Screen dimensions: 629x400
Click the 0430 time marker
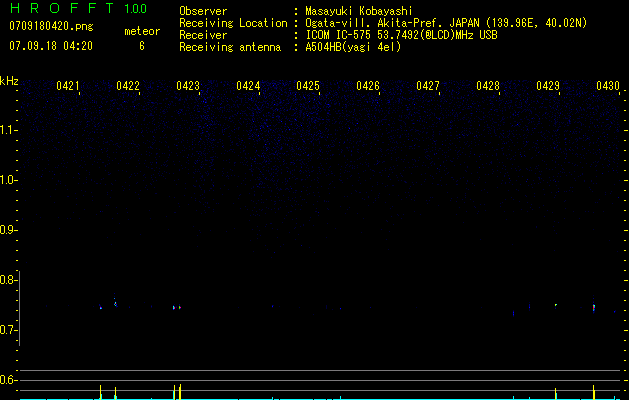[608, 86]
